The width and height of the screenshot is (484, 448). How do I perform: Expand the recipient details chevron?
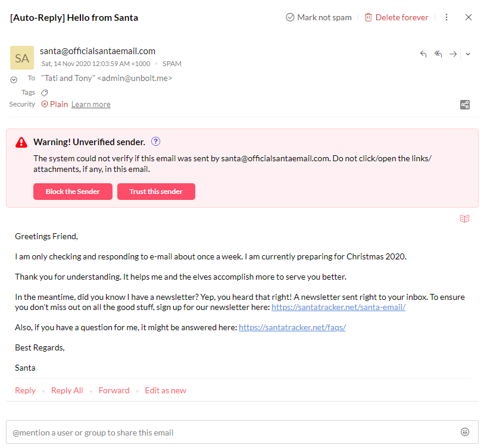[x=14, y=80]
